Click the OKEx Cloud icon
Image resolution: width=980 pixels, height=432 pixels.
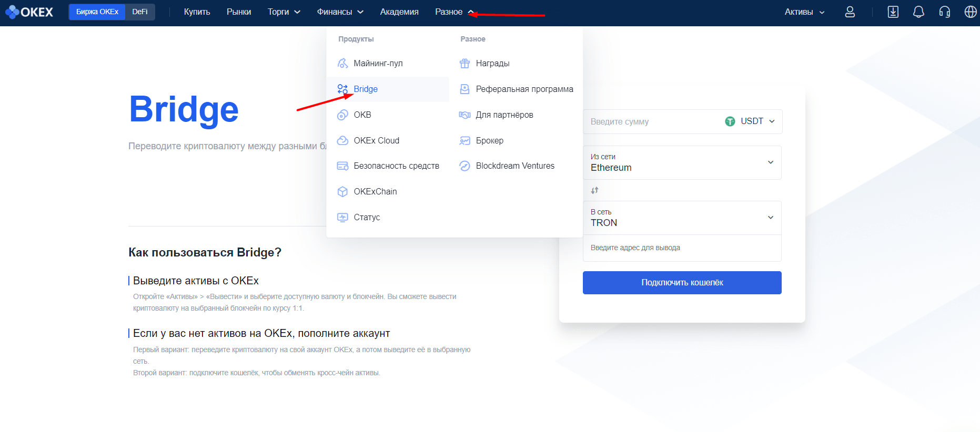342,140
